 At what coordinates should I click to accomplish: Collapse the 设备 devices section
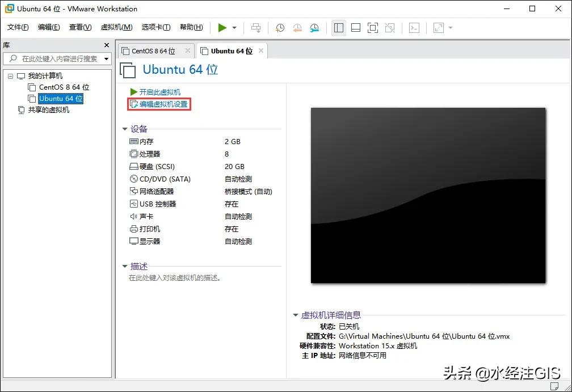tap(124, 129)
